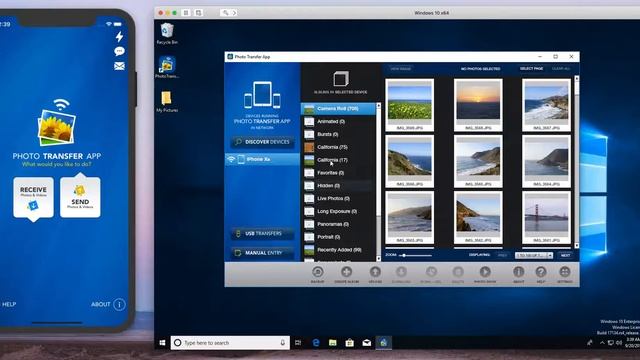Open the Windows Start menu

click(162, 343)
